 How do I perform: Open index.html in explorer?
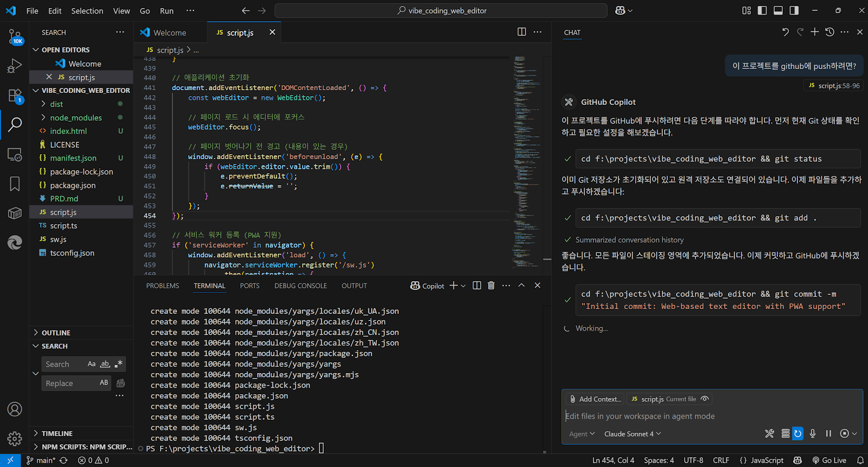point(68,131)
